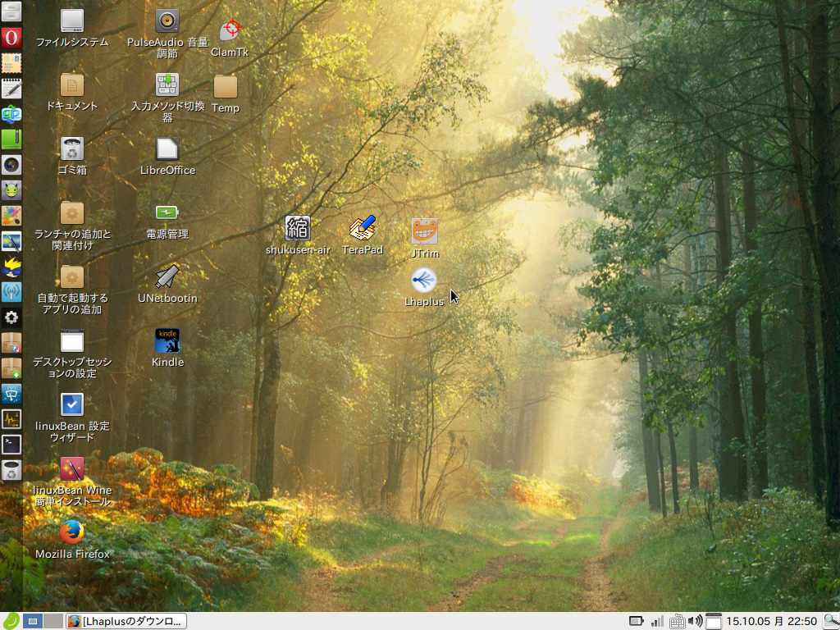
Task: Open the green Android-face icon in left dock
Action: [x=11, y=190]
